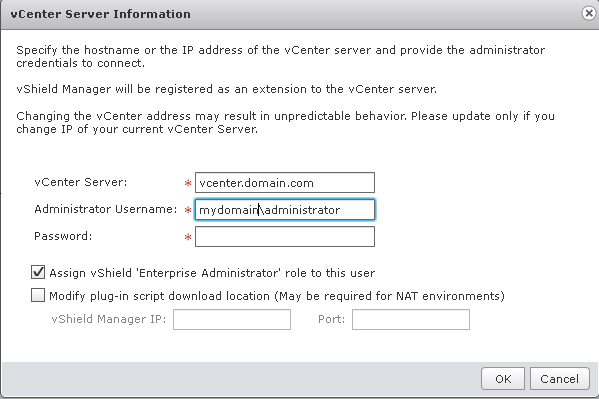The height and width of the screenshot is (399, 599).
Task: Click the Port input field
Action: pos(411,320)
